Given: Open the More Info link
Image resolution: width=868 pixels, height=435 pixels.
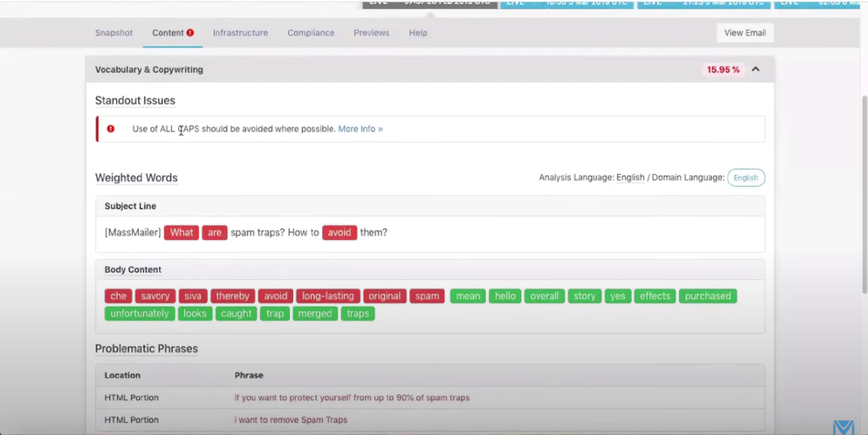Looking at the screenshot, I should click(360, 128).
